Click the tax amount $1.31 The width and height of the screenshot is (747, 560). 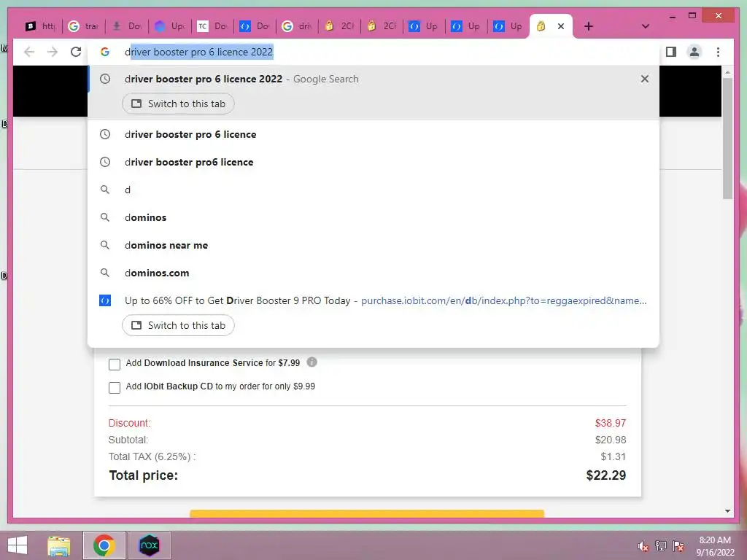pos(613,456)
